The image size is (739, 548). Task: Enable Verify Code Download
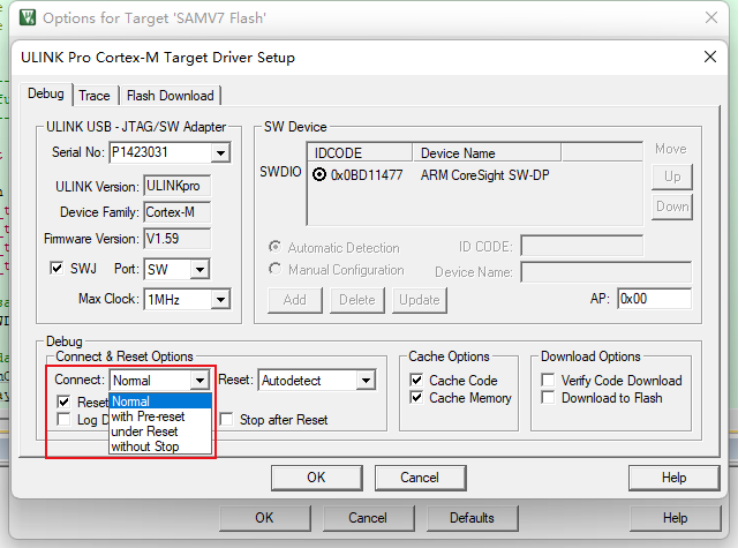(x=548, y=380)
